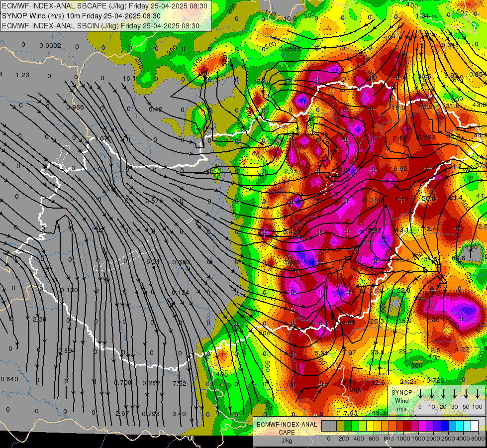
Task: Click the station value 3.40
Action: (x=179, y=414)
